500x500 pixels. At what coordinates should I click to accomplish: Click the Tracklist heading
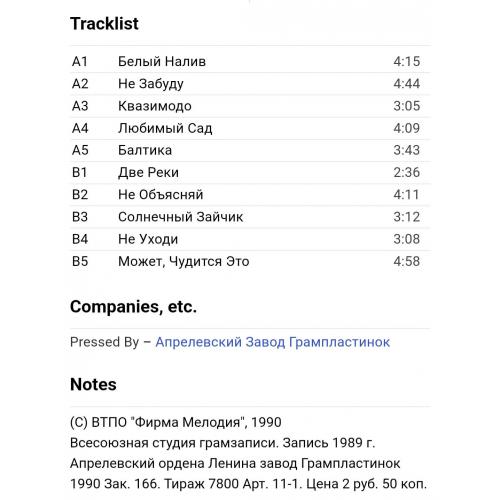104,24
